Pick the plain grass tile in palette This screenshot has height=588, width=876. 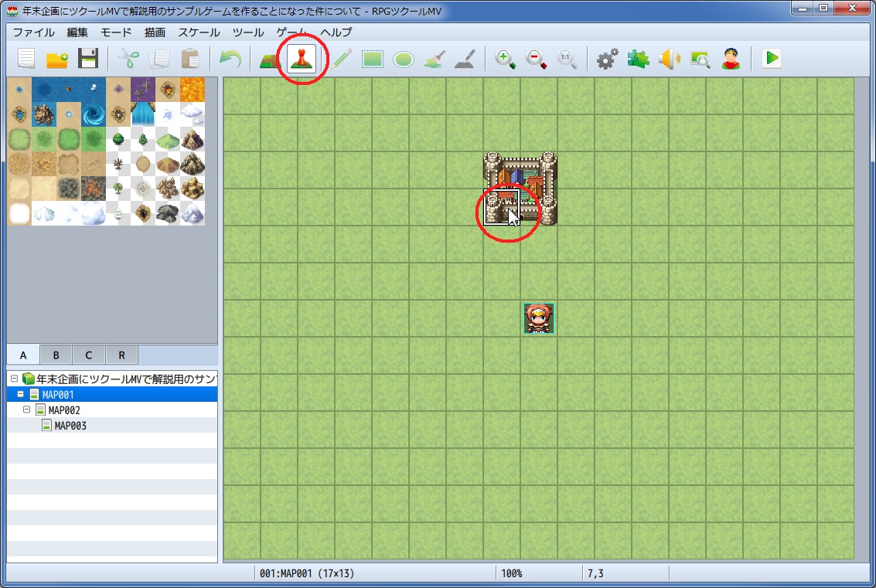(x=19, y=139)
